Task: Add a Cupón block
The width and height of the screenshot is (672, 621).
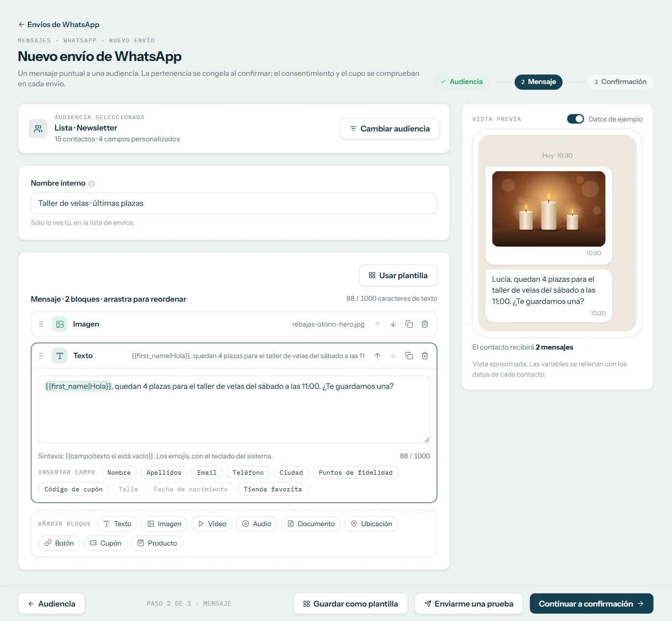Action: 105,543
